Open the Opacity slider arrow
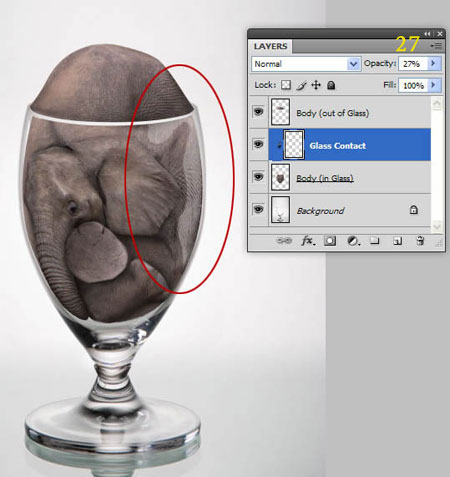Screen dimensions: 450x477 434,63
